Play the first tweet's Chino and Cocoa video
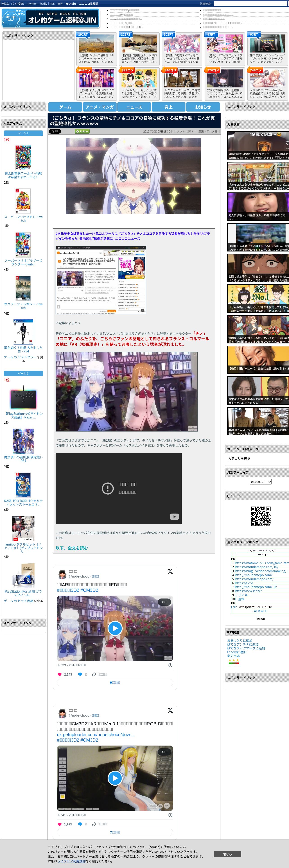 point(115,628)
